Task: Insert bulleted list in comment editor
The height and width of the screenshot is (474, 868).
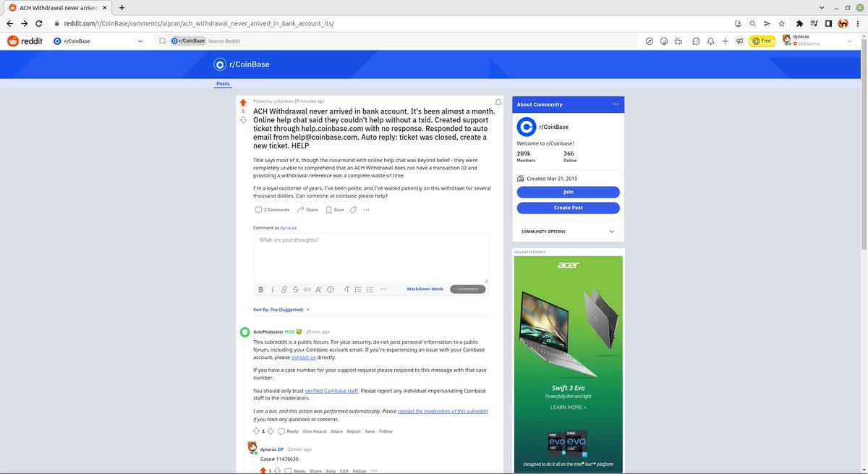Action: tap(358, 289)
